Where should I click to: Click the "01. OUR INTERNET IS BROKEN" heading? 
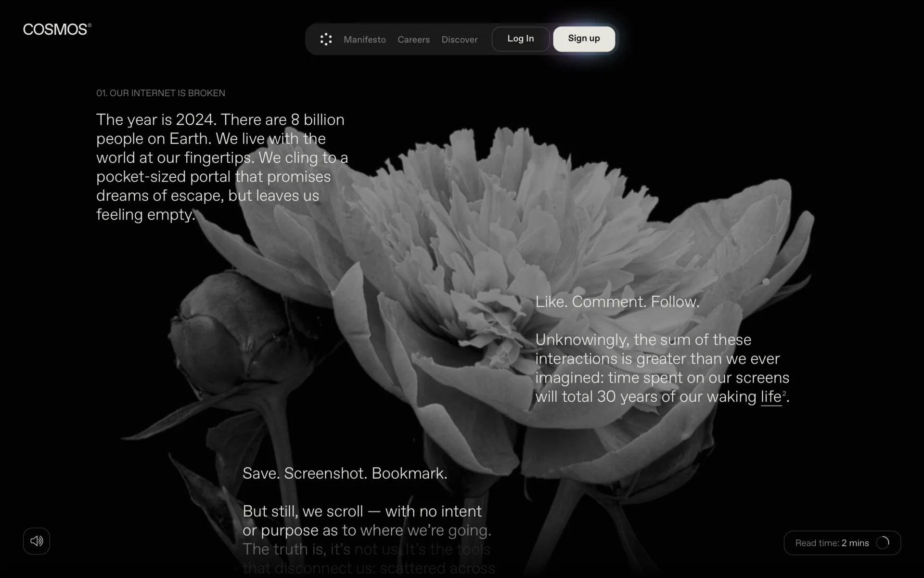click(160, 93)
